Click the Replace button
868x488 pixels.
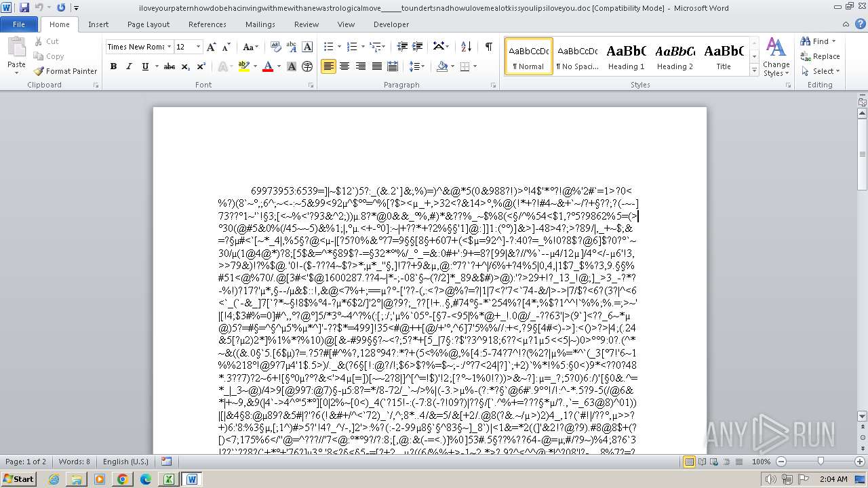[x=820, y=56]
